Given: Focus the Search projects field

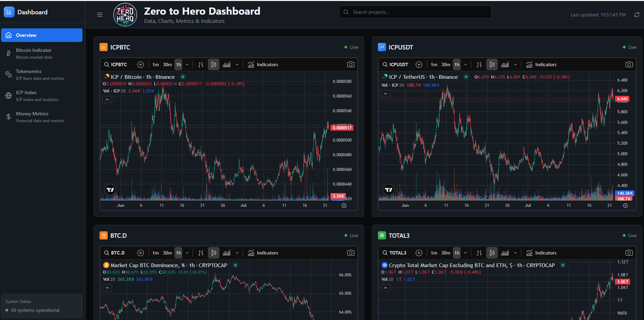Looking at the screenshot, I should click(x=415, y=12).
